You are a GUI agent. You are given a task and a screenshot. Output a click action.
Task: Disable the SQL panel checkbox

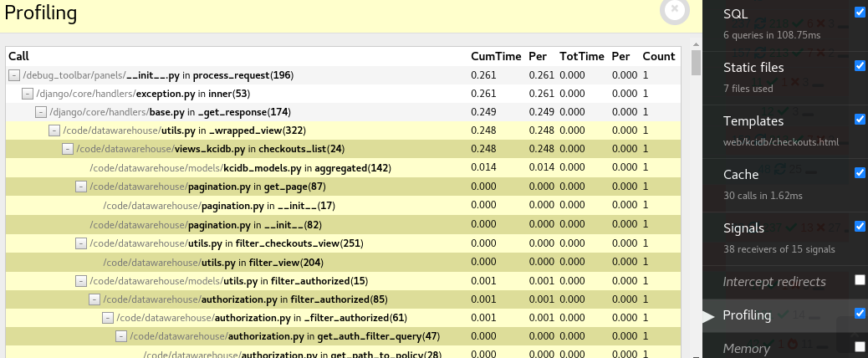860,13
